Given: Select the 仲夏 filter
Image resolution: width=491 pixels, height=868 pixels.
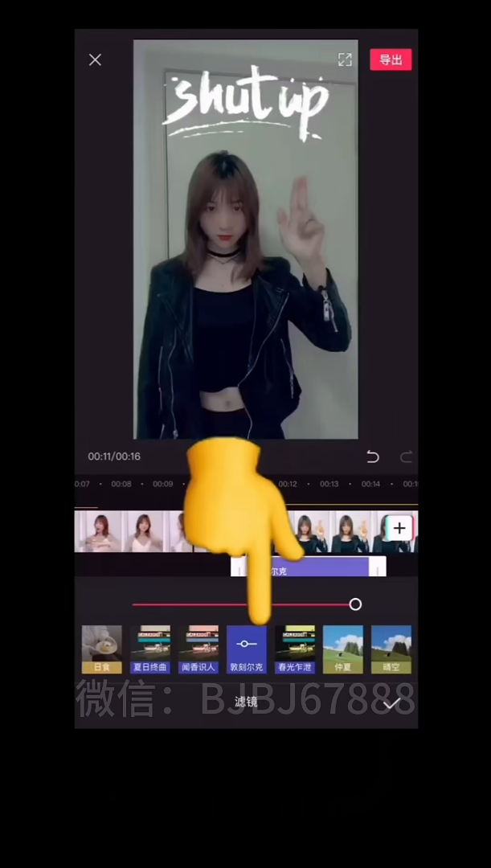Looking at the screenshot, I should pos(343,649).
